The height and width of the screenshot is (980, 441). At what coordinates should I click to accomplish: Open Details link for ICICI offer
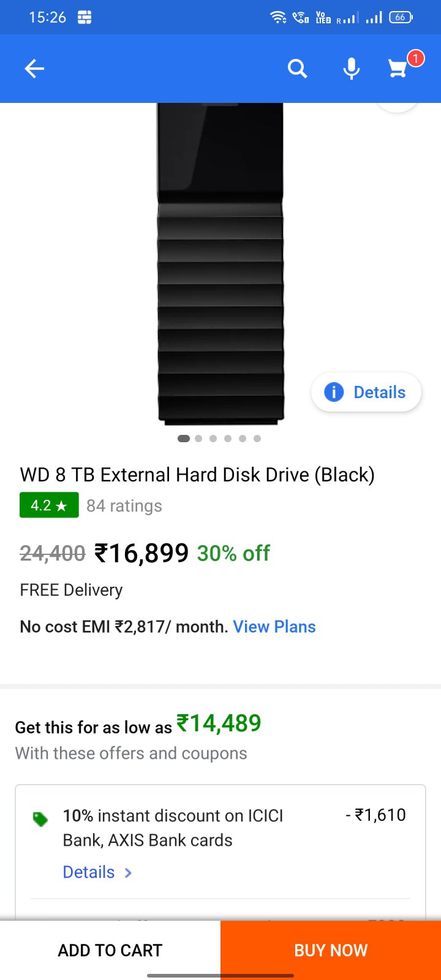tap(89, 872)
